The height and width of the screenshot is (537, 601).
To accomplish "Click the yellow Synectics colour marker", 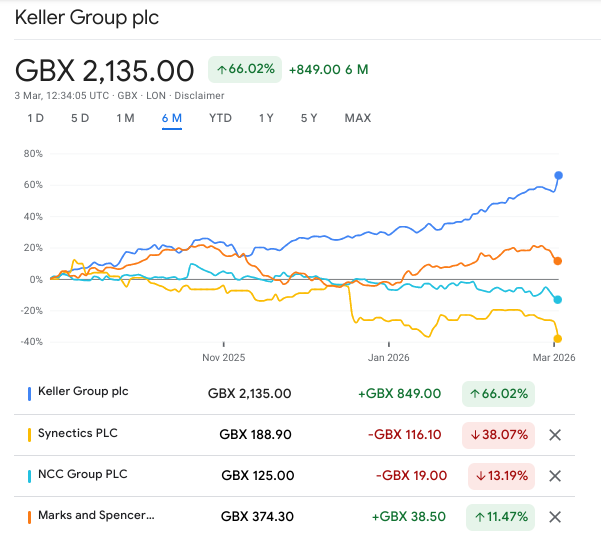I will [29, 435].
